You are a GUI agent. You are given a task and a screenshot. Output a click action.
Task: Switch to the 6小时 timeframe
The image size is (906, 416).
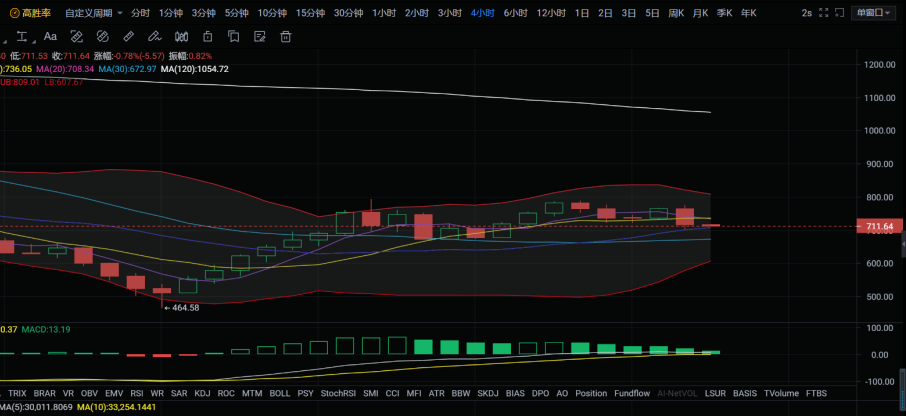[x=515, y=13]
